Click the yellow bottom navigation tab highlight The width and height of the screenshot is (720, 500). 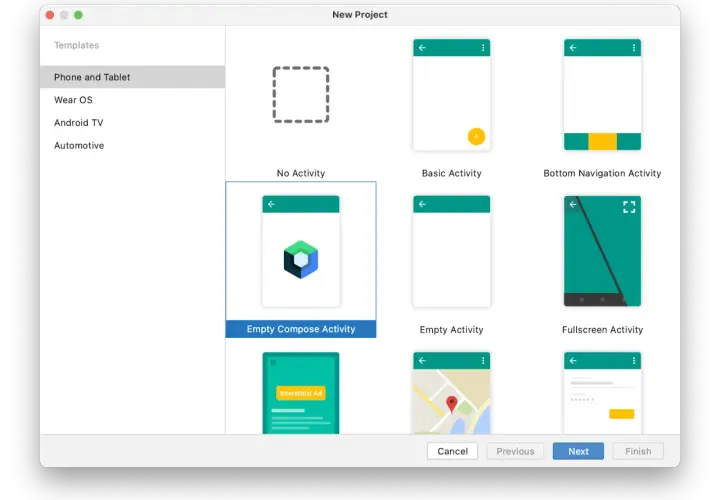pos(602,141)
